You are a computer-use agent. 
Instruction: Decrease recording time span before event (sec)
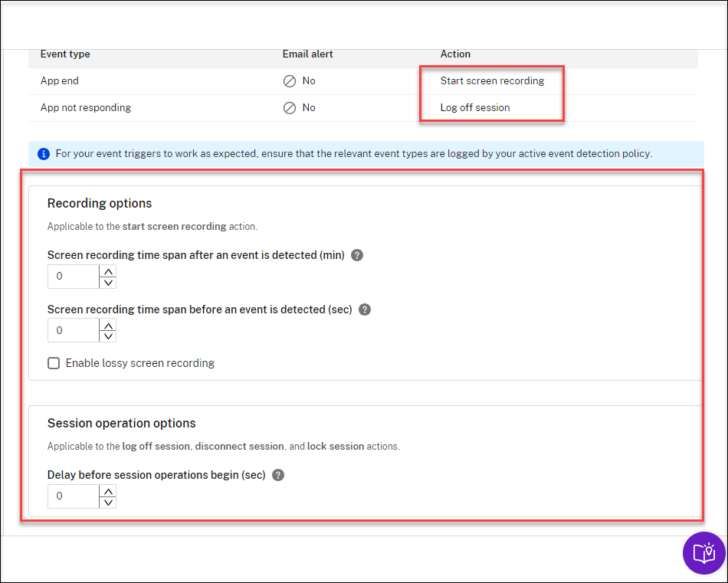108,336
